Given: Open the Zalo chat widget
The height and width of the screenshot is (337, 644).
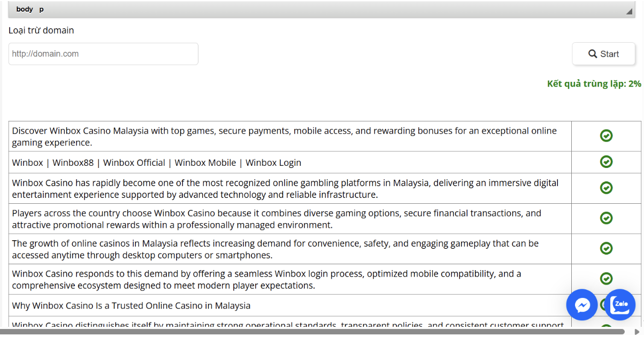Looking at the screenshot, I should pos(620,304).
